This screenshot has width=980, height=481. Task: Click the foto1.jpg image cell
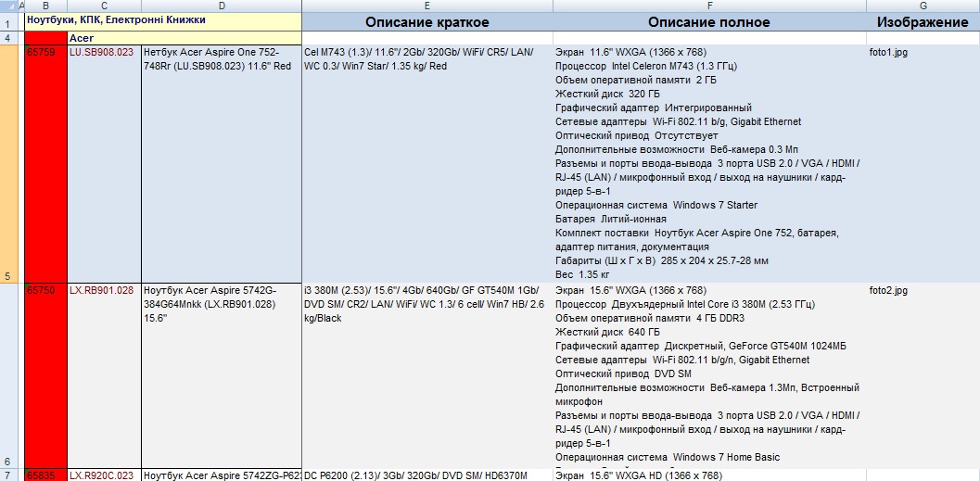click(923, 164)
